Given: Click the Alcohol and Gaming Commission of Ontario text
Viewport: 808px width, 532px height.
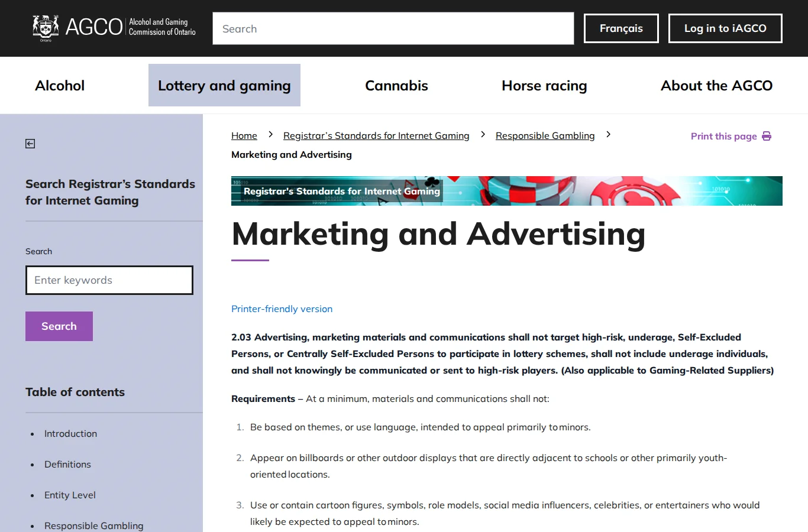Looking at the screenshot, I should pyautogui.click(x=162, y=27).
